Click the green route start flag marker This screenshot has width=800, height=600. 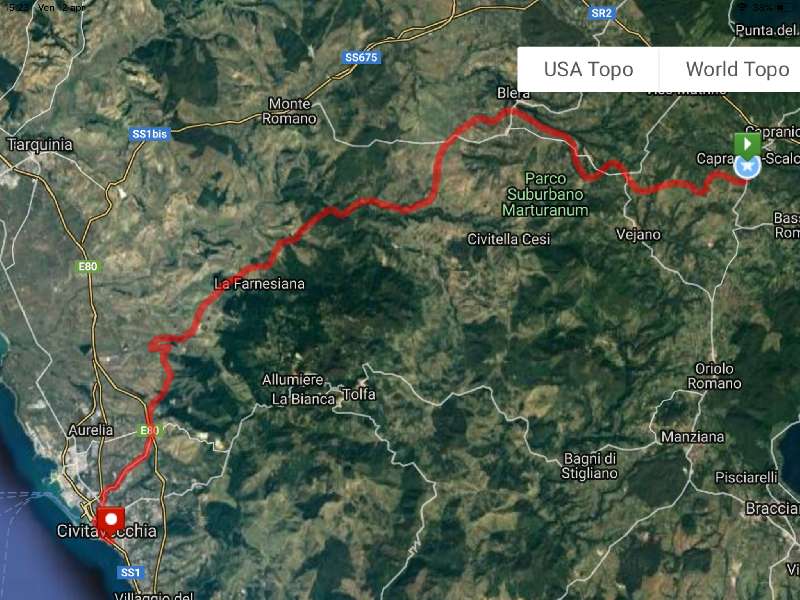(x=747, y=143)
